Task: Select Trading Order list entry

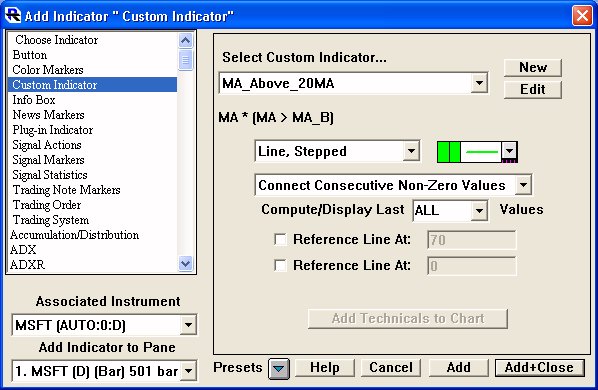Action: click(92, 205)
